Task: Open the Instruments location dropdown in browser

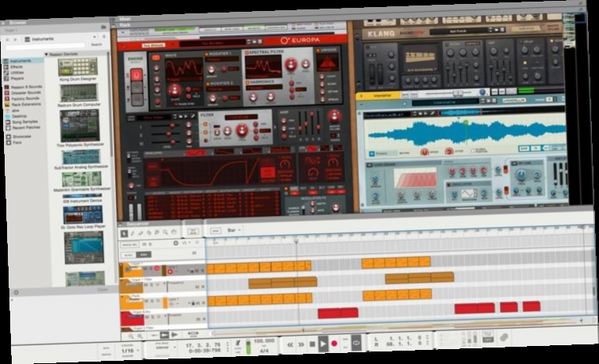Action: (x=60, y=39)
